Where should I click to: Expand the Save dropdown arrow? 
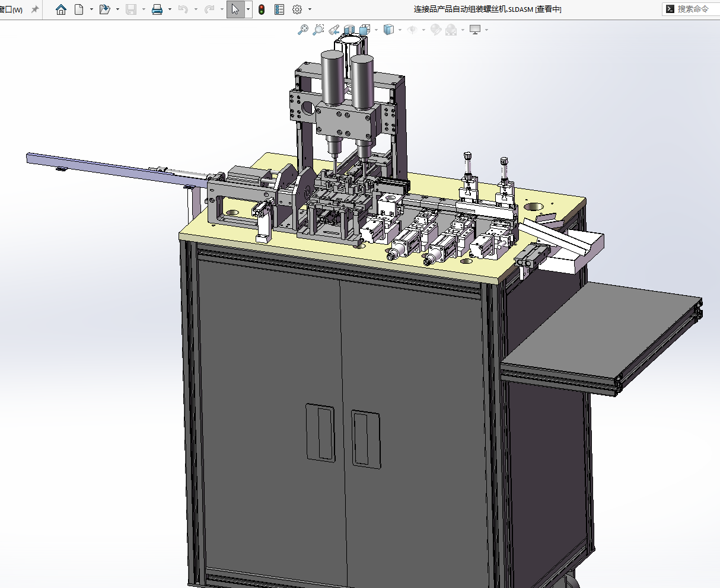tap(144, 9)
